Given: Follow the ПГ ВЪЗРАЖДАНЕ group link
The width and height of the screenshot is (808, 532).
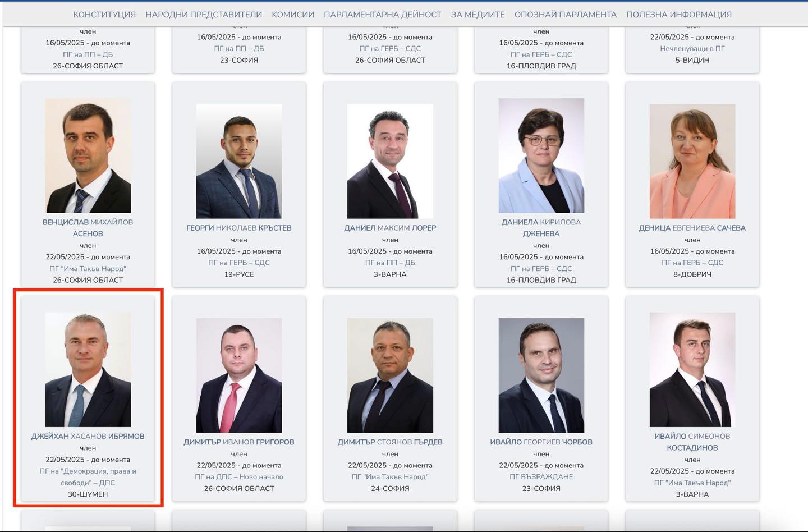Looking at the screenshot, I should [x=541, y=477].
